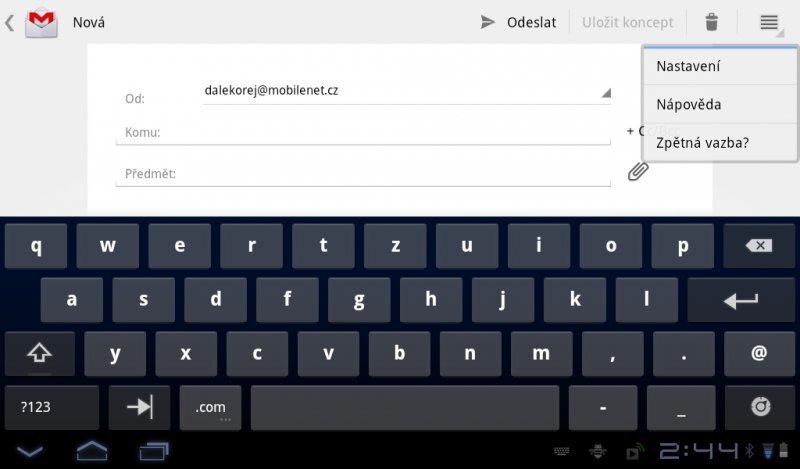Tap the z key in top row
The image size is (800, 469).
395,246
